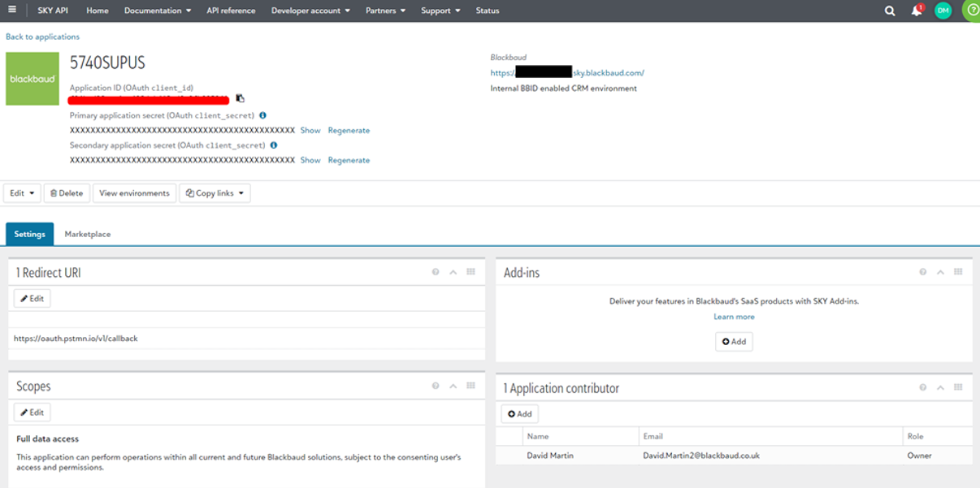Show the primary application secret
980x488 pixels.
click(310, 130)
